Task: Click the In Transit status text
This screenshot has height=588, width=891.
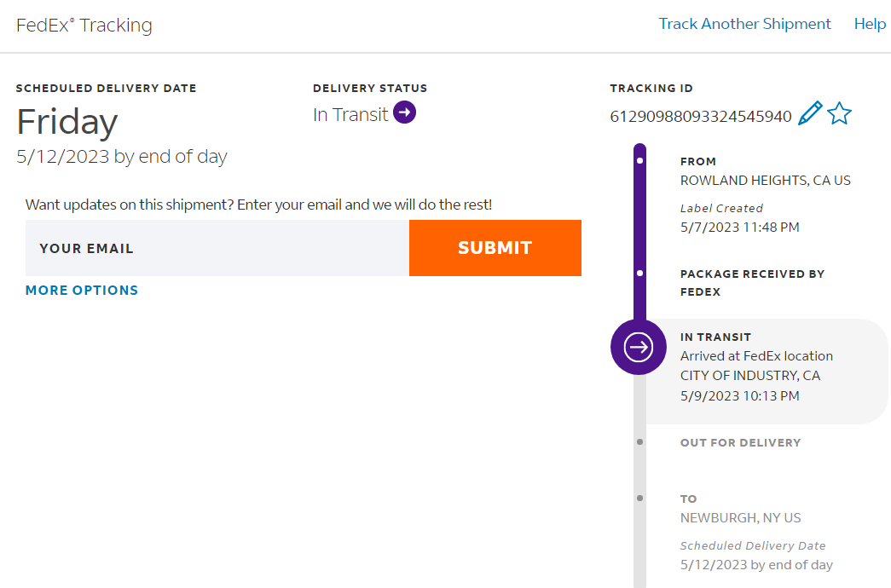Action: tap(350, 114)
